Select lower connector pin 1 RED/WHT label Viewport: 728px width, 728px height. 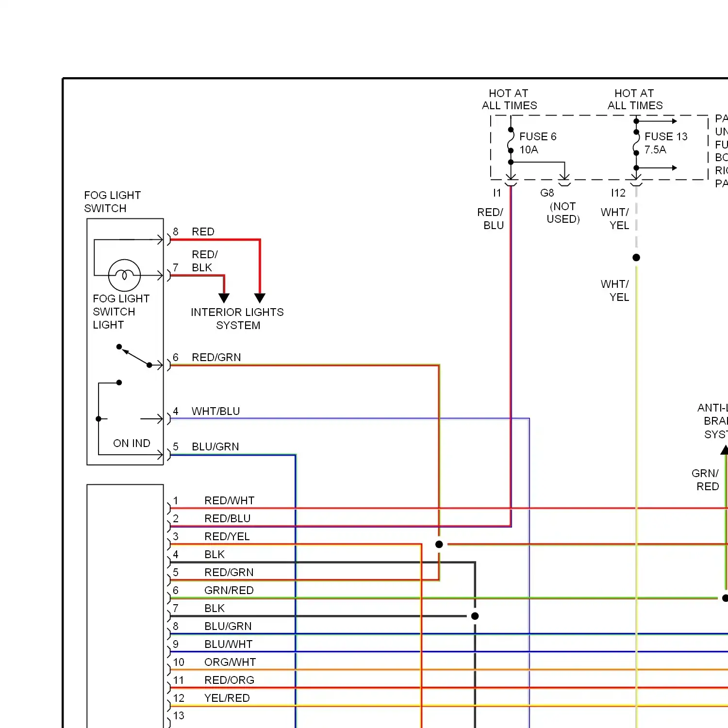[229, 500]
